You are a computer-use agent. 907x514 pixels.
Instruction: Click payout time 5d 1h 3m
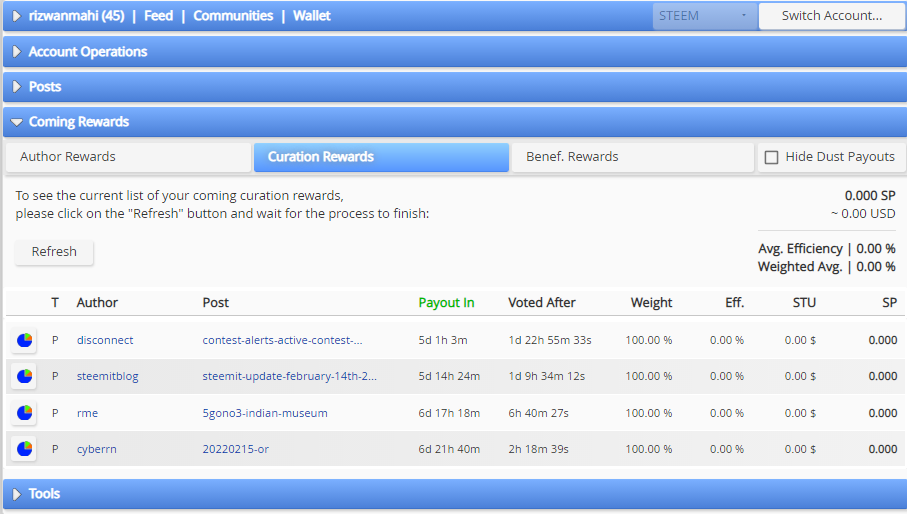click(443, 340)
